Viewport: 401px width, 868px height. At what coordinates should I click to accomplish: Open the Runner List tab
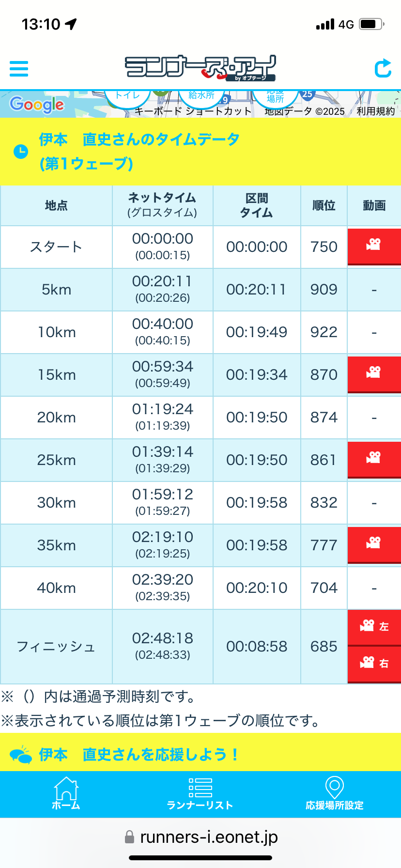[x=200, y=794]
